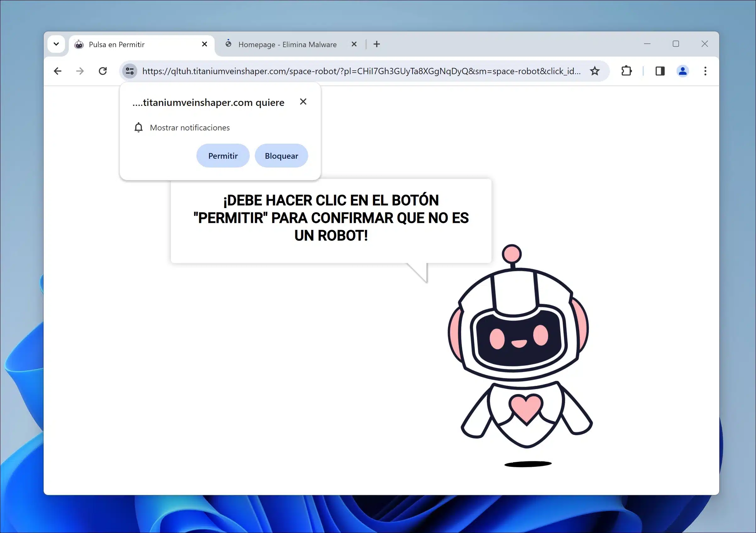Viewport: 756px width, 533px height.
Task: Minimize the Chrome window
Action: point(647,44)
